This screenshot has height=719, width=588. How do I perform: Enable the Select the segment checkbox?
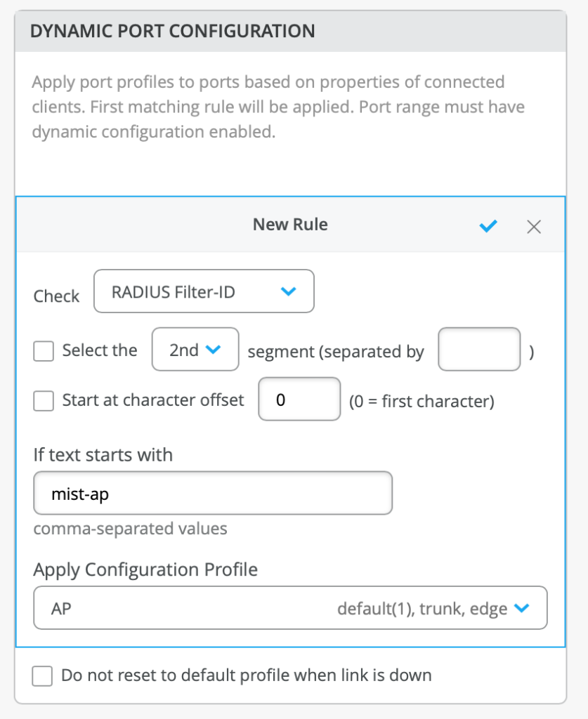pos(44,351)
